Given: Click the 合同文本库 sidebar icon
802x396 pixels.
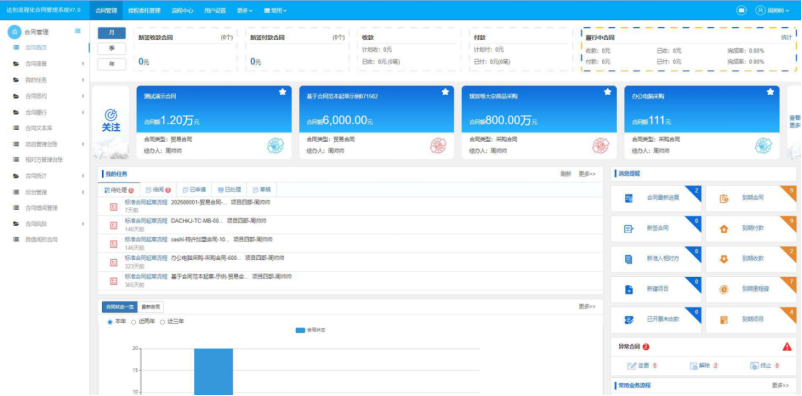Looking at the screenshot, I should (x=16, y=127).
